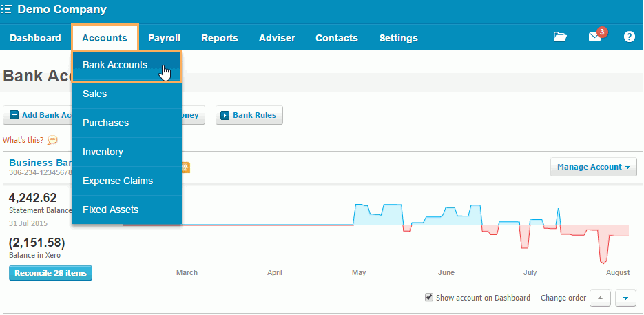Move the account up with the up arrow
Screen dimensions: 644x315
coord(600,298)
